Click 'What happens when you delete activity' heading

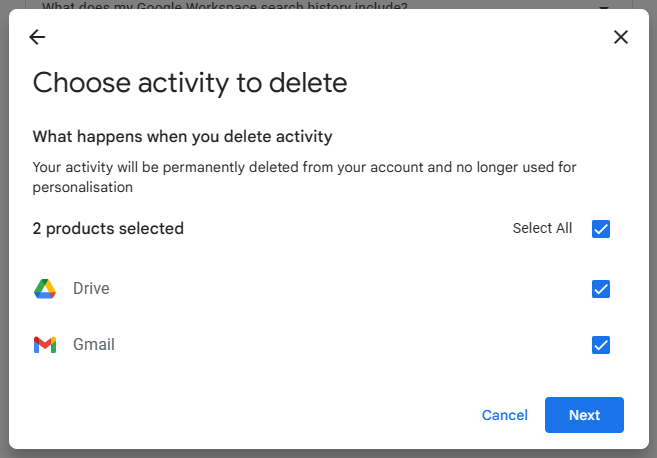point(182,137)
